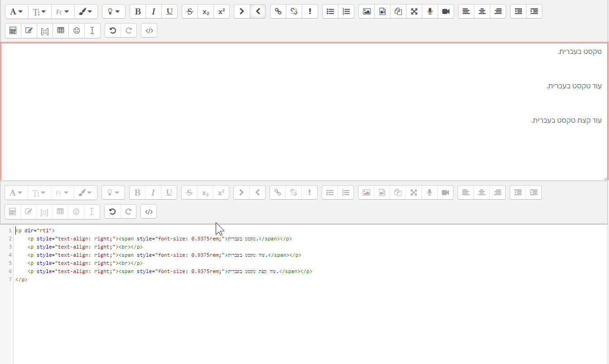Click the first Hebrew line 'טקסט בעברית.' in editor
The height and width of the screenshot is (364, 609).
(x=580, y=52)
